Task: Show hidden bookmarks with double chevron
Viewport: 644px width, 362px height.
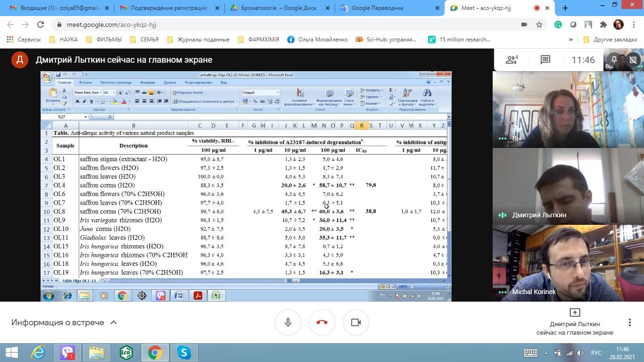Action: click(x=570, y=40)
